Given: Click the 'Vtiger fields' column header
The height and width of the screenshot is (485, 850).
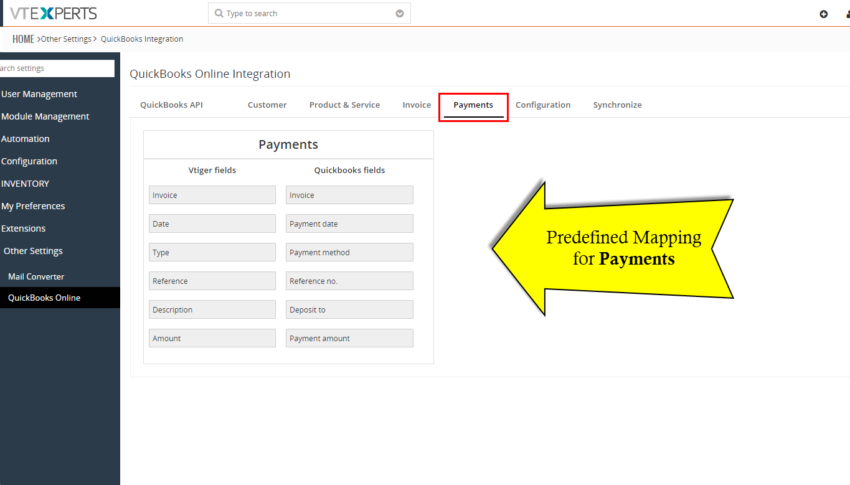Looking at the screenshot, I should point(212,170).
